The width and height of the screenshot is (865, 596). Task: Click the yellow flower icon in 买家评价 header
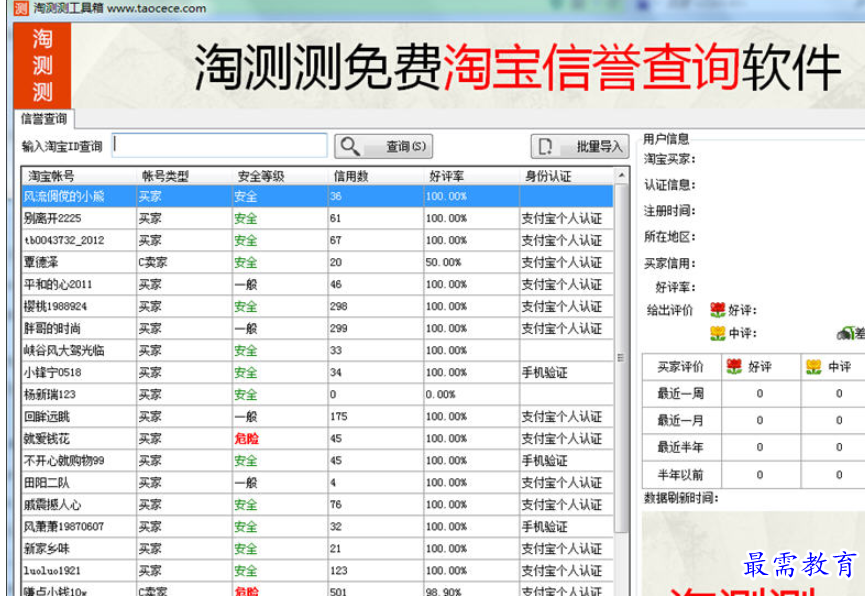813,366
